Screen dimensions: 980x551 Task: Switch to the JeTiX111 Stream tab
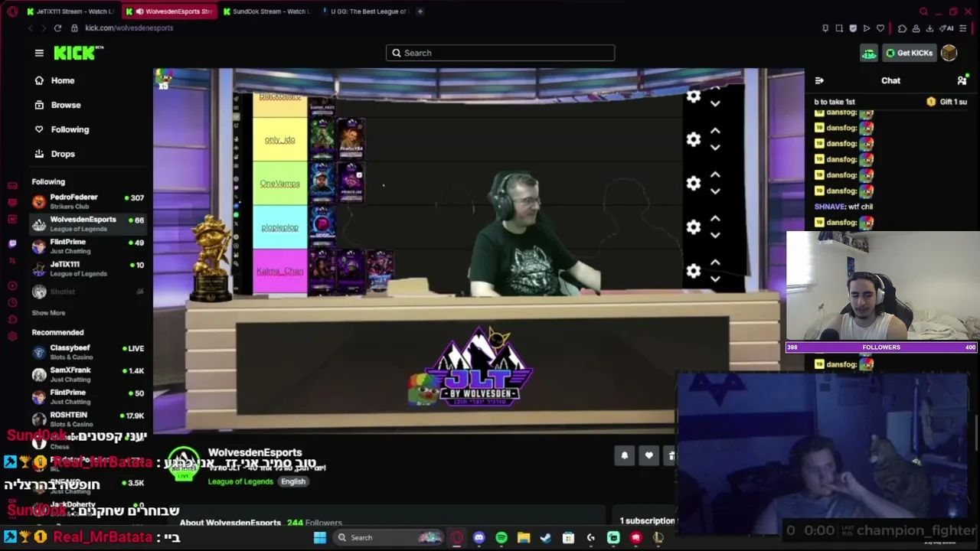pos(70,11)
